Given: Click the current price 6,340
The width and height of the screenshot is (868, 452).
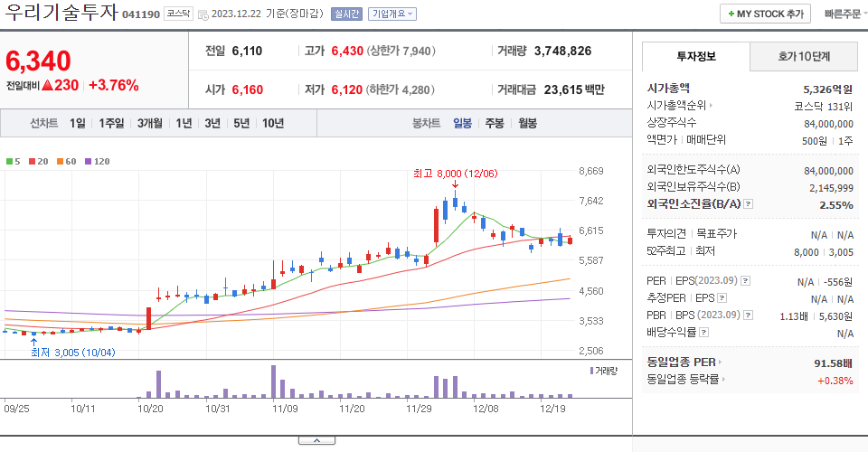Looking at the screenshot, I should 38,61.
